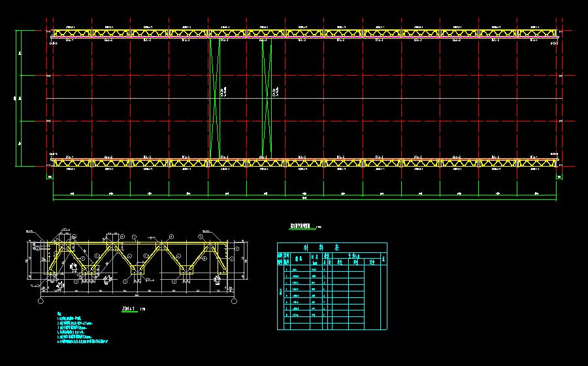Viewport: 588px width, 366px height.
Task: Click the left green cross bracing
Action: pos(216,98)
